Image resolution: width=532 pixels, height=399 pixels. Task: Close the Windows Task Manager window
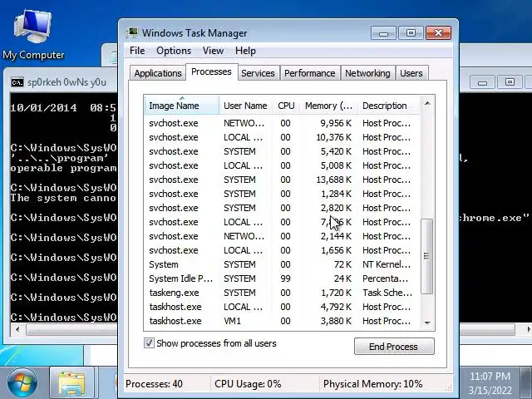(x=438, y=33)
